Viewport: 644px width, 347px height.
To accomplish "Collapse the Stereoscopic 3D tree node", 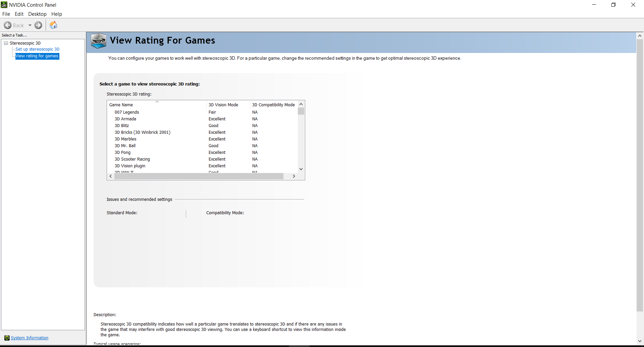I will click(6, 43).
